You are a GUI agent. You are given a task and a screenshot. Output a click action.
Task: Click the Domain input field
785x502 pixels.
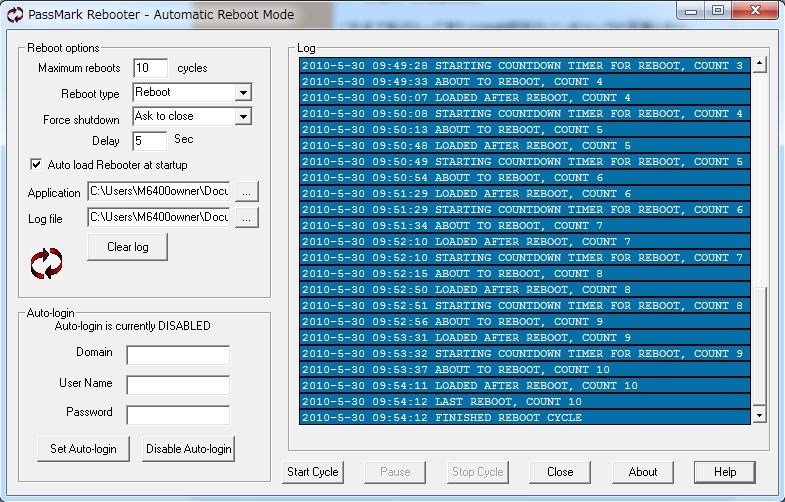(x=178, y=355)
